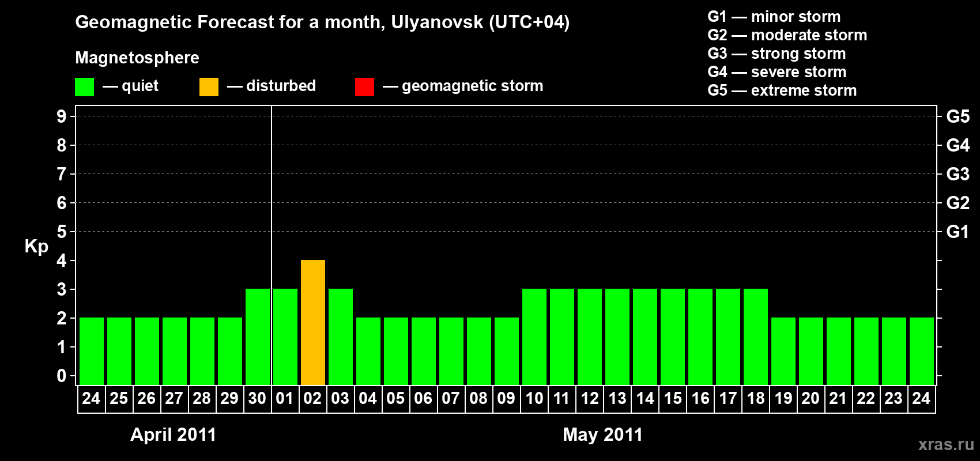Click the 'G1 — minor storm' legend line
This screenshot has width=980, height=461.
coord(774,17)
